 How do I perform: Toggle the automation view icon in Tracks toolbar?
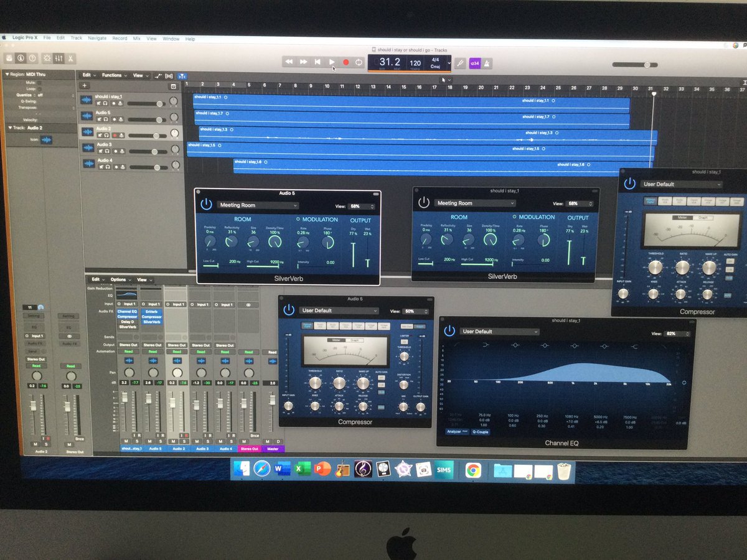[159, 76]
